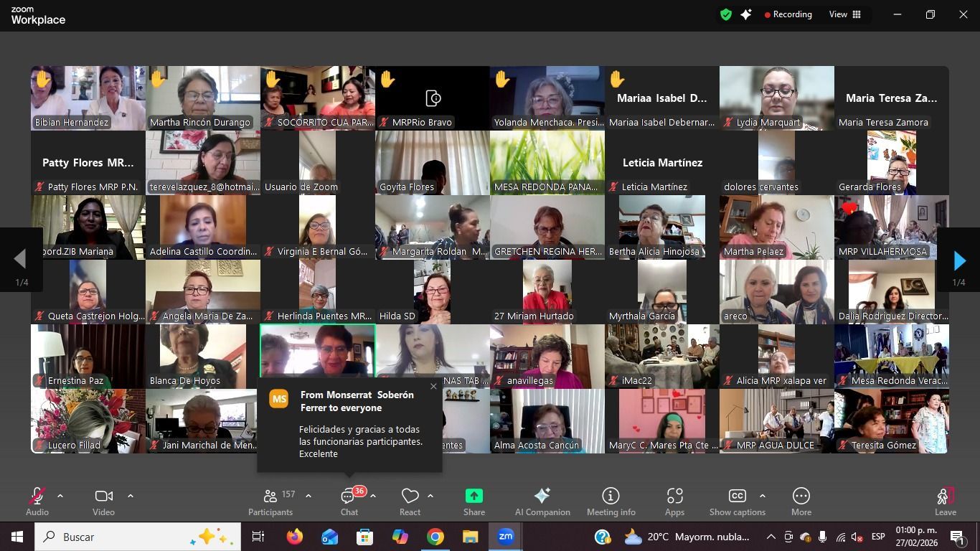Go to previous page of participants
The image size is (980, 551).
tap(21, 260)
